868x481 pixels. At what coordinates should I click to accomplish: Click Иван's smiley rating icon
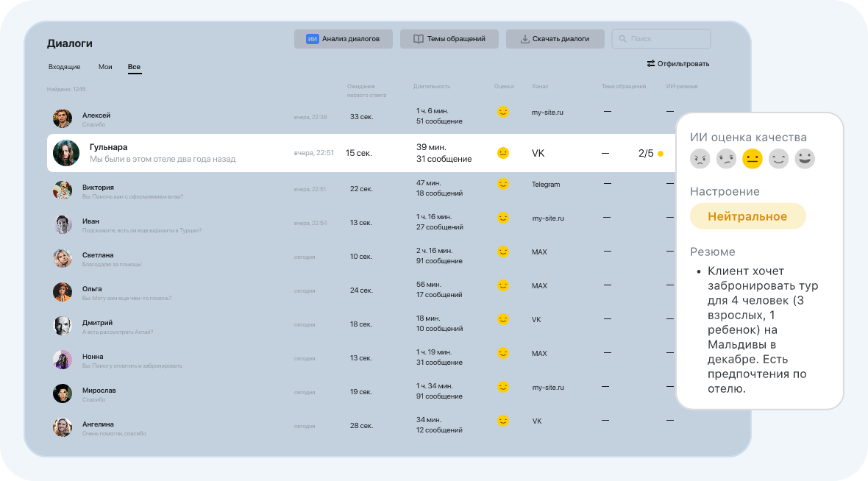click(x=502, y=218)
